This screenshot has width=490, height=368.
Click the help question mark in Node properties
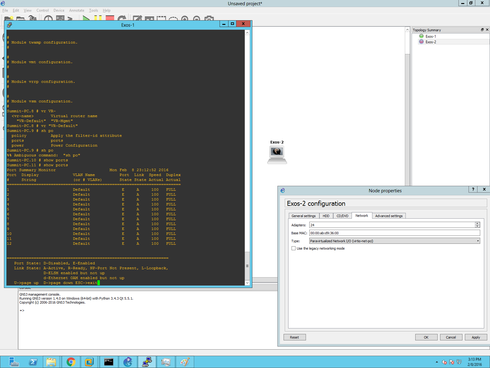click(473, 189)
